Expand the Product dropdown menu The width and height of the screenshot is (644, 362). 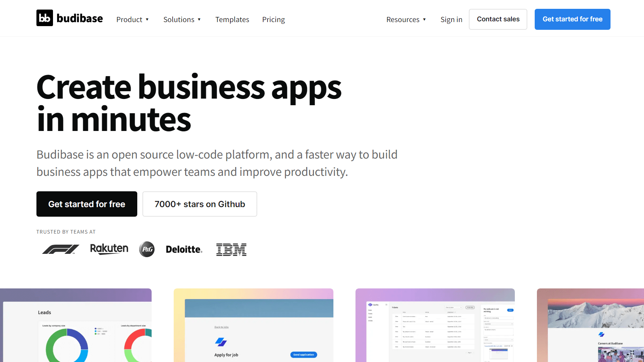click(132, 19)
